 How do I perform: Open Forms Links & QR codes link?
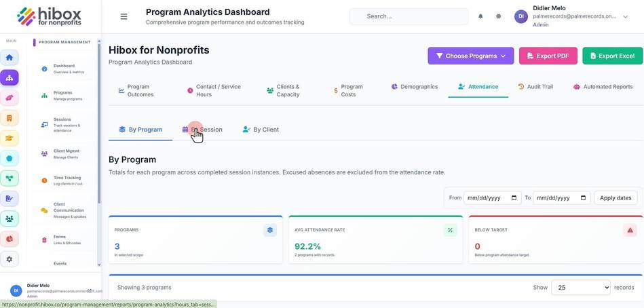pos(66,240)
